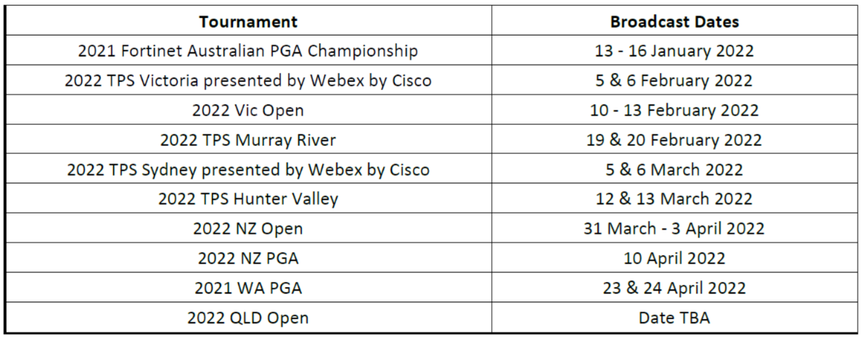The image size is (868, 340).
Task: Click the 5 & 6 February 2022 date
Action: [674, 81]
